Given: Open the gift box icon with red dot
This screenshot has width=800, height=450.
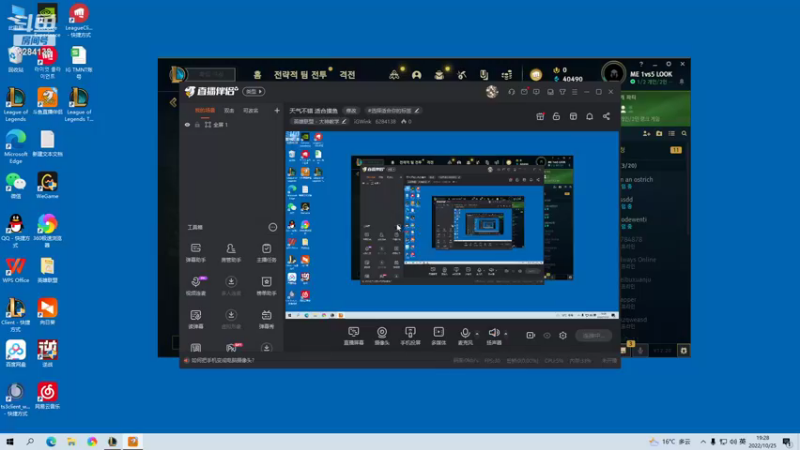Looking at the screenshot, I should [x=540, y=116].
